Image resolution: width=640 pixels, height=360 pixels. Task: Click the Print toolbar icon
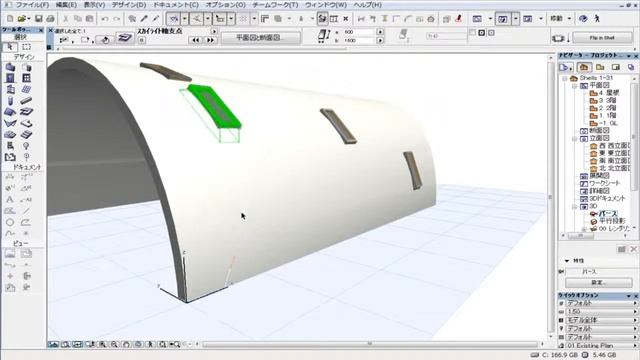[50, 19]
